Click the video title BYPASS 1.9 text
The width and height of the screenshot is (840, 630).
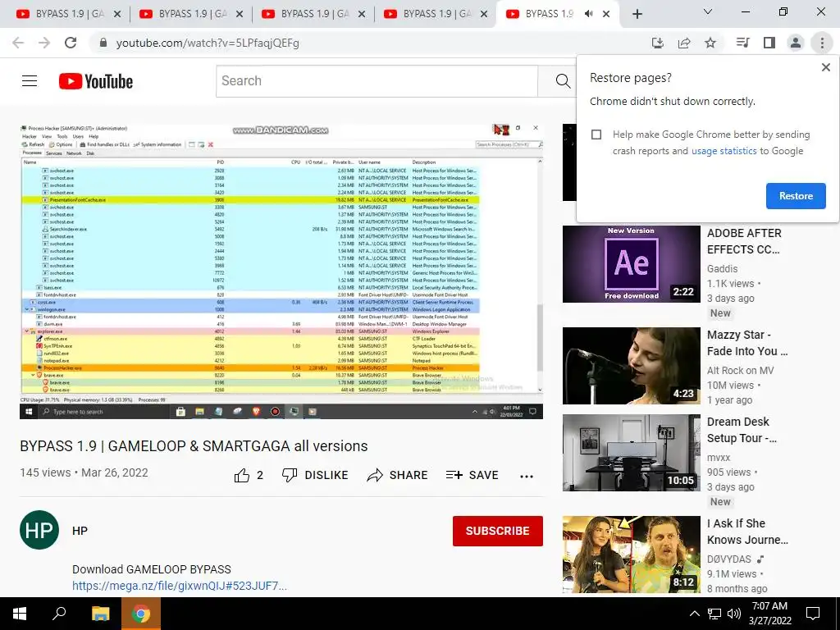point(194,446)
